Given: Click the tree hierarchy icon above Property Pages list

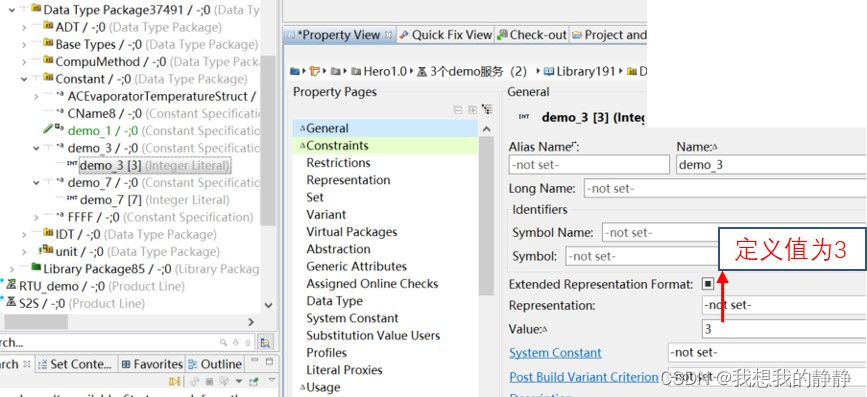Looking at the screenshot, I should pyautogui.click(x=487, y=109).
